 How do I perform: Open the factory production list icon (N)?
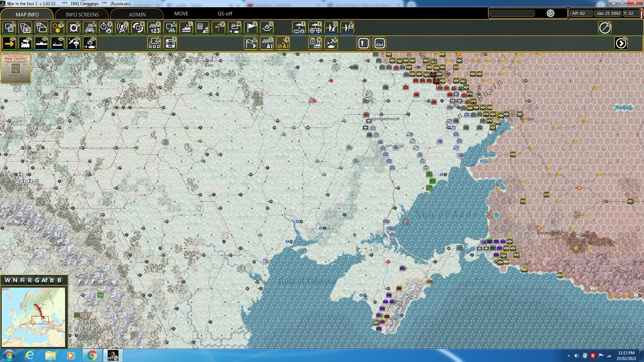315,44
